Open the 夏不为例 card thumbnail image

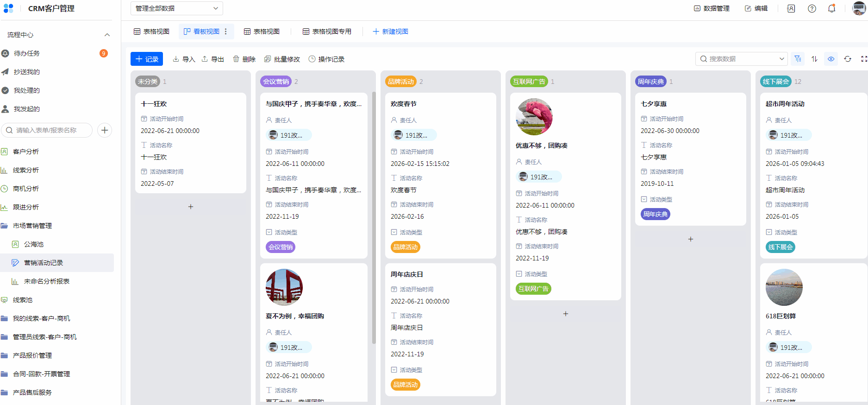coord(284,287)
